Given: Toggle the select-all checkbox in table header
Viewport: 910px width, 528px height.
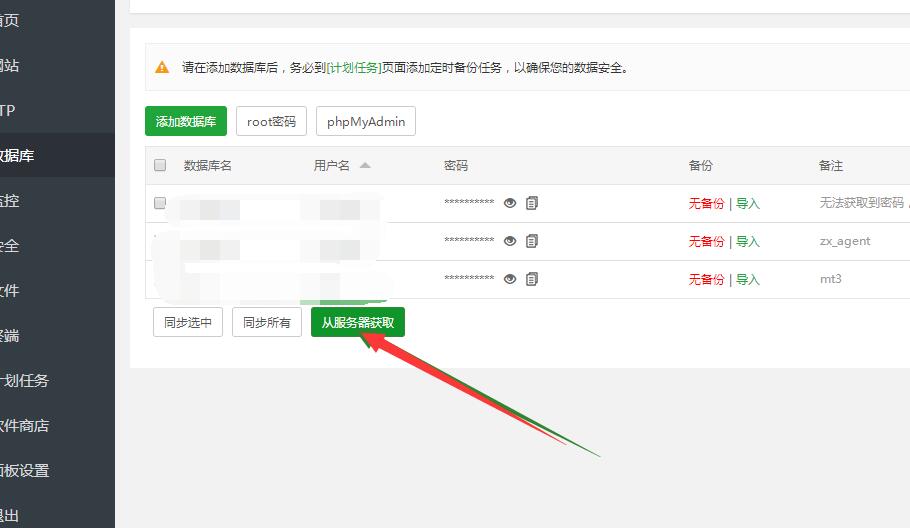Looking at the screenshot, I should point(160,165).
